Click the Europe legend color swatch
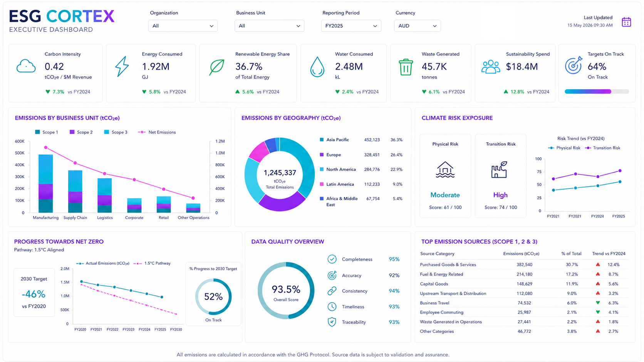Image resolution: width=644 pixels, height=362 pixels. (322, 155)
